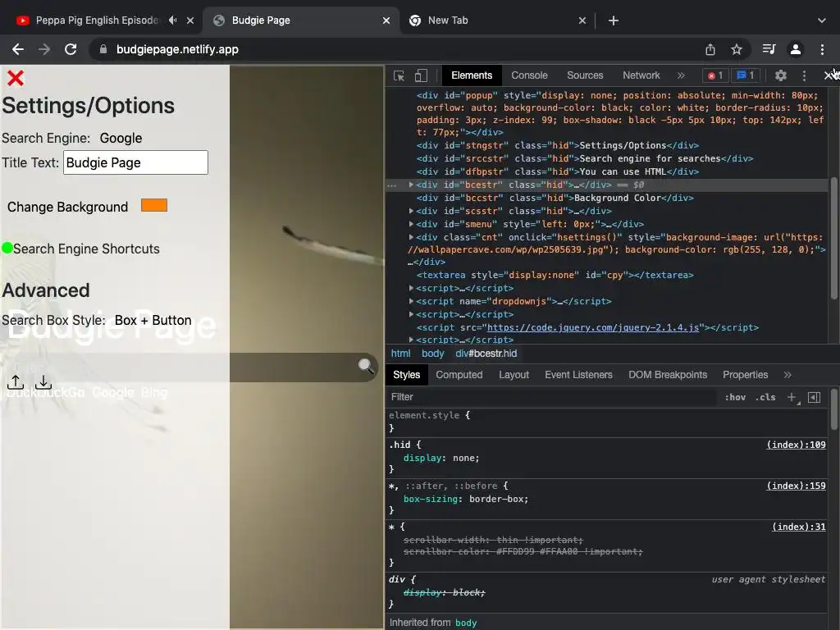Show more DevTools panels chevron

click(681, 75)
